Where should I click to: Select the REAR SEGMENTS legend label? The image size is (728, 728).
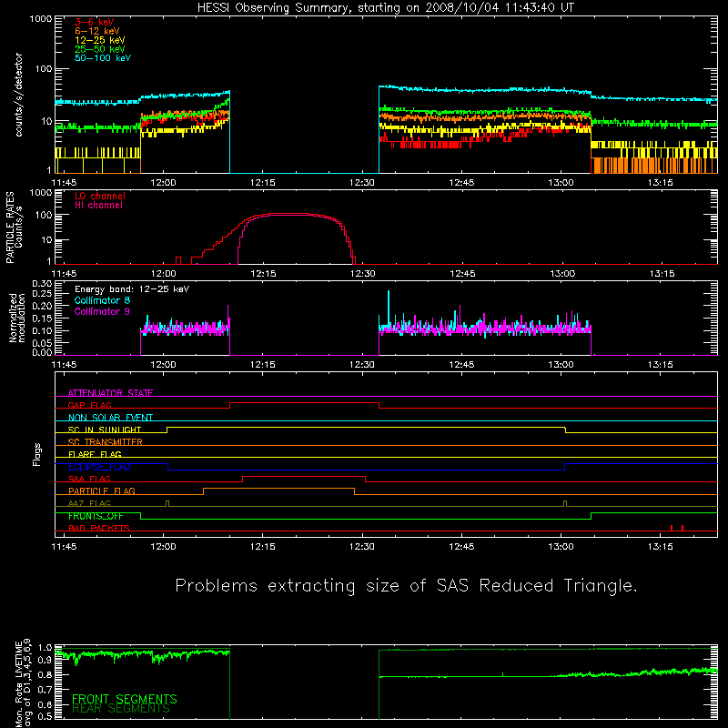(121, 708)
